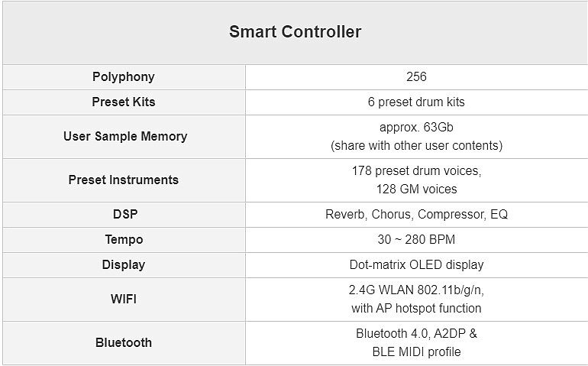Click the '6 preset drum kits' text
This screenshot has height=366, width=588.
coord(416,102)
